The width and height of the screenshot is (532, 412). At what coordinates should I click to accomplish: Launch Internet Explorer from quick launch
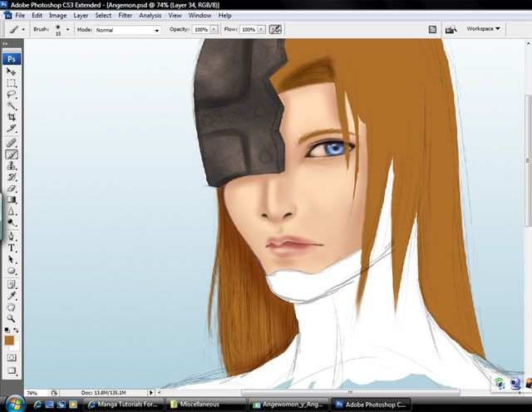pyautogui.click(x=37, y=405)
